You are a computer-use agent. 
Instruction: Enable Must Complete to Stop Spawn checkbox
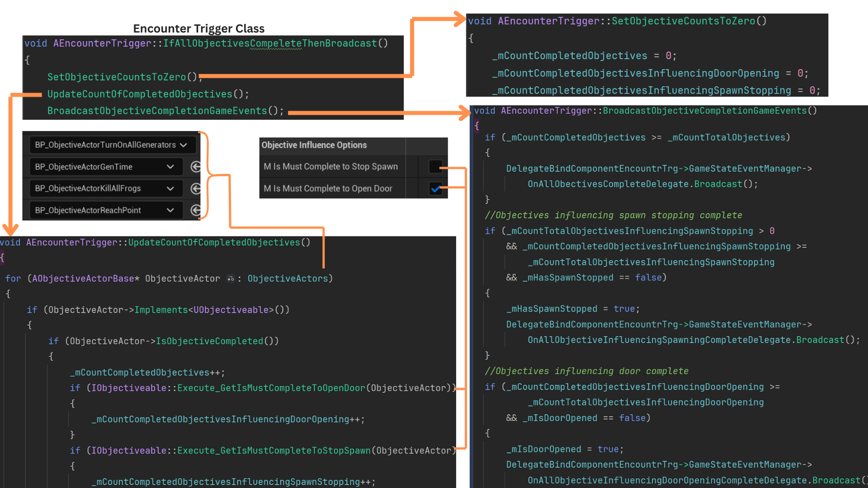click(435, 167)
